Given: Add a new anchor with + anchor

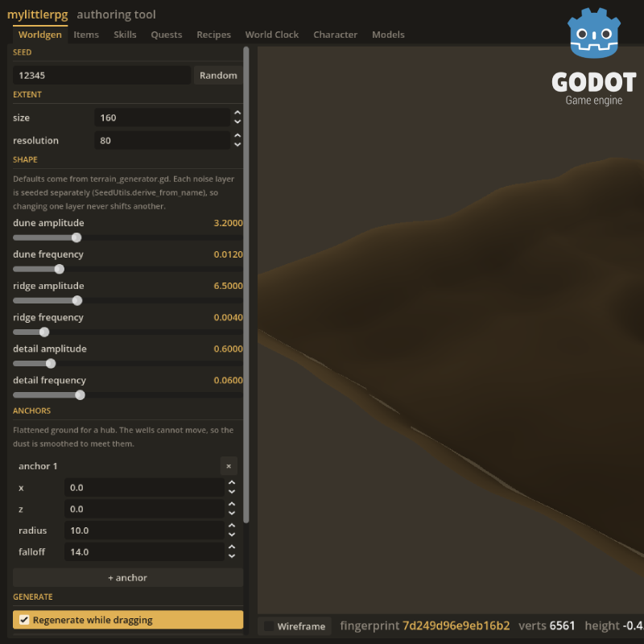Looking at the screenshot, I should [x=128, y=577].
